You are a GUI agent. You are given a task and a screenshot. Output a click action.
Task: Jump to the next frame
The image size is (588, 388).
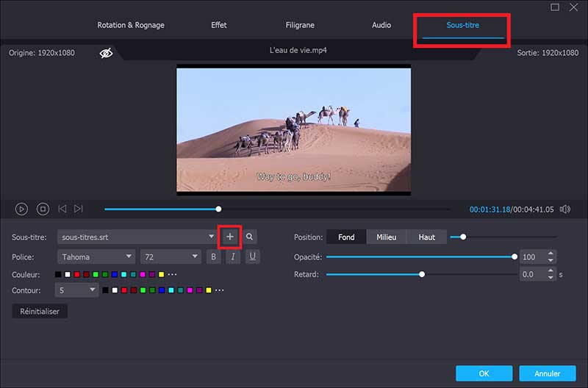point(79,209)
